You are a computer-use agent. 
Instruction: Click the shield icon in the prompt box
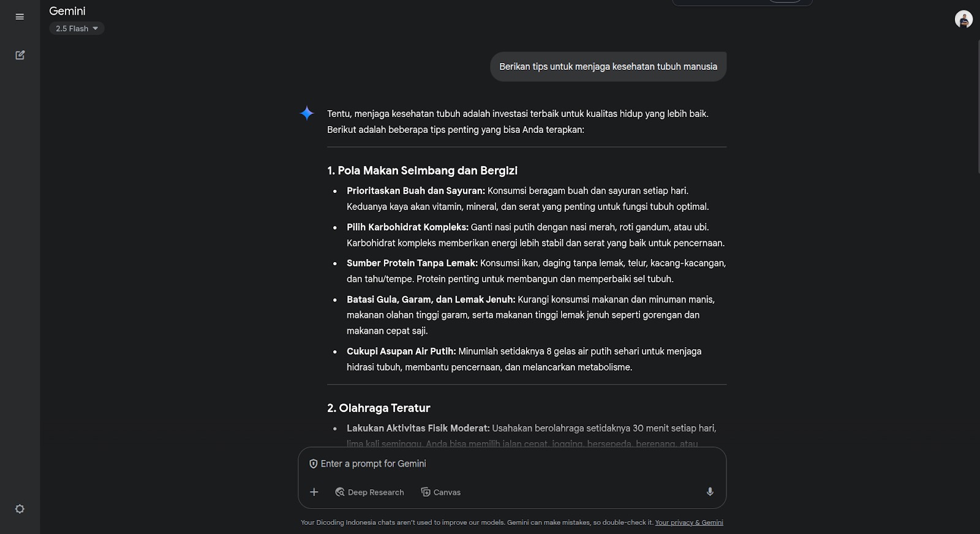pos(313,464)
